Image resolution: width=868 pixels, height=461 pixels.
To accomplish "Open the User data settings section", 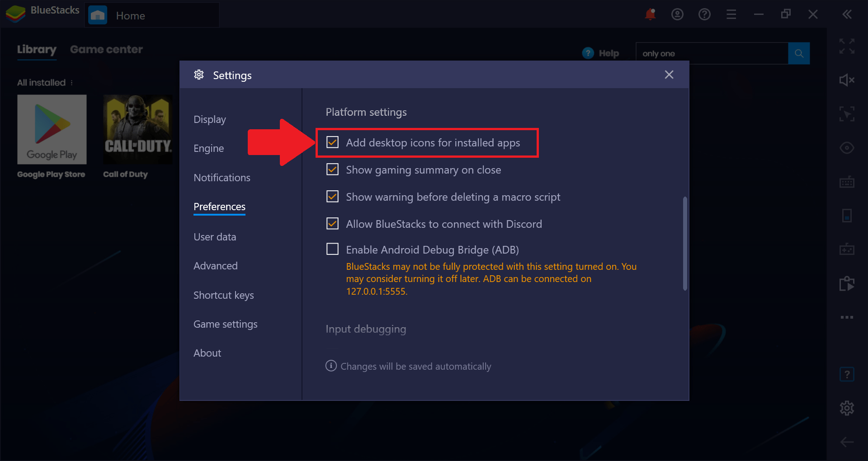I will pos(215,237).
